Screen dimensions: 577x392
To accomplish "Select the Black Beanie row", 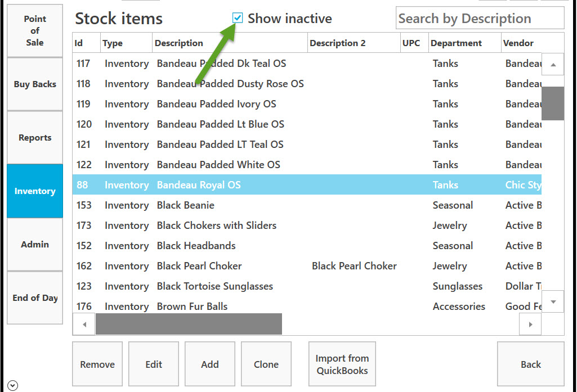I will [307, 205].
